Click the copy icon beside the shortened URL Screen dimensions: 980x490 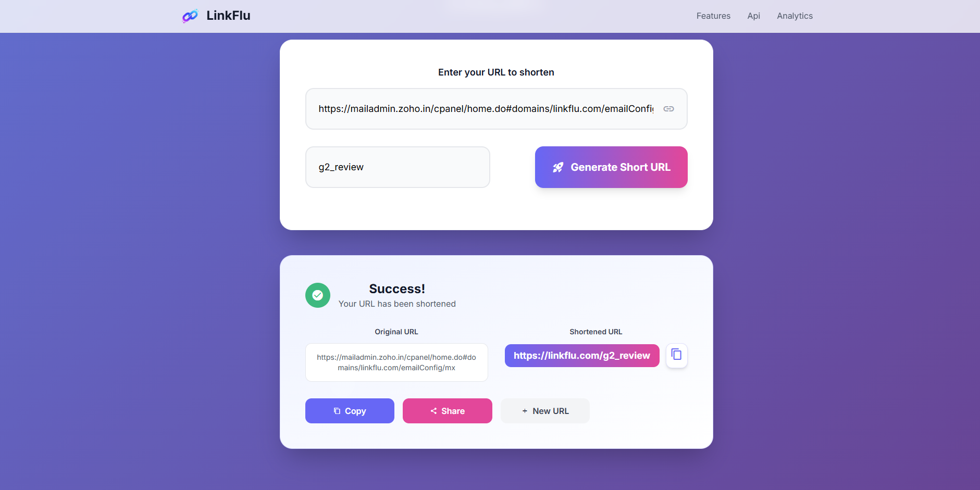pos(676,356)
